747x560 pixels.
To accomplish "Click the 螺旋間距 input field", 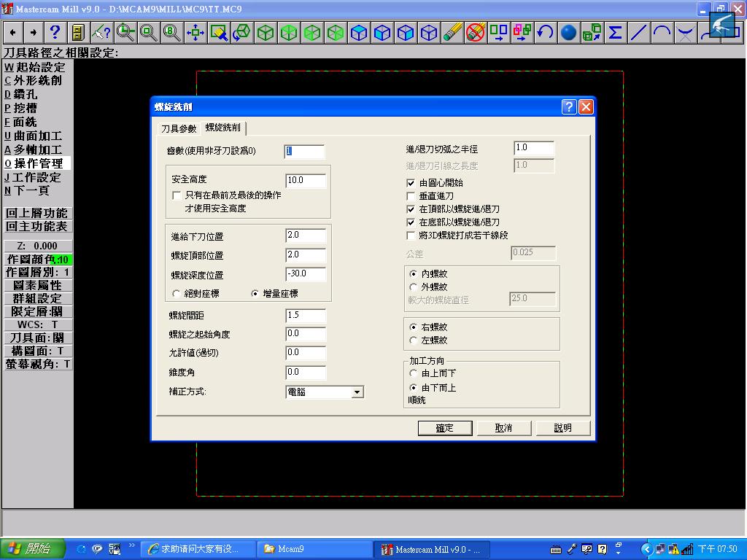I will click(306, 315).
